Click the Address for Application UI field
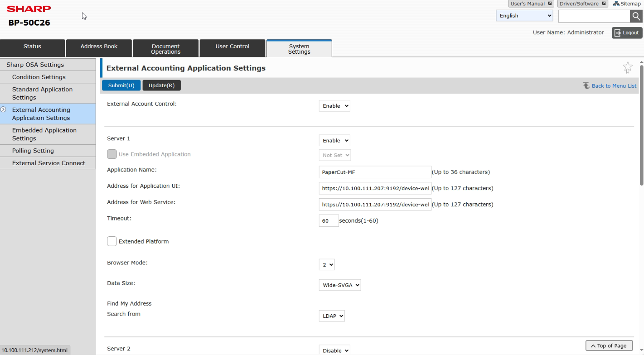 (x=375, y=189)
